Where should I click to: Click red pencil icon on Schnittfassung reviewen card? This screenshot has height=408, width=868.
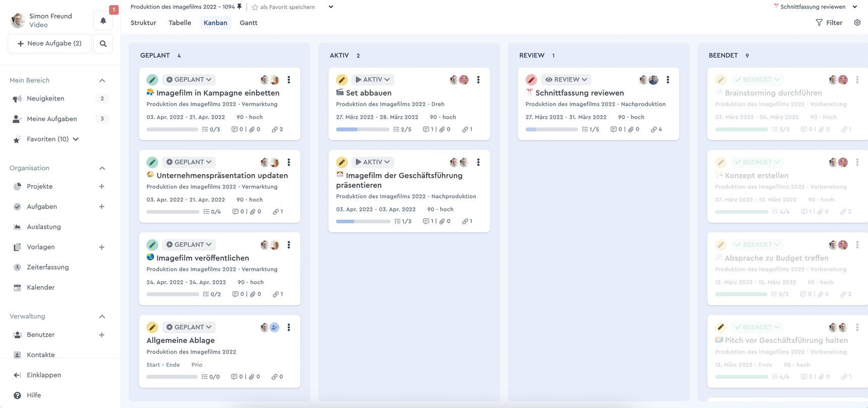531,80
